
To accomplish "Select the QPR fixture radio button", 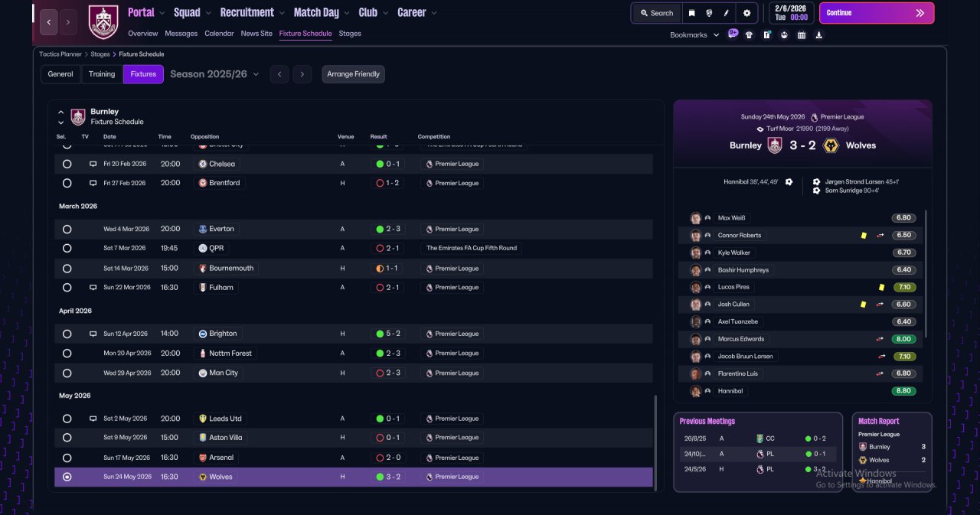I will tap(67, 248).
